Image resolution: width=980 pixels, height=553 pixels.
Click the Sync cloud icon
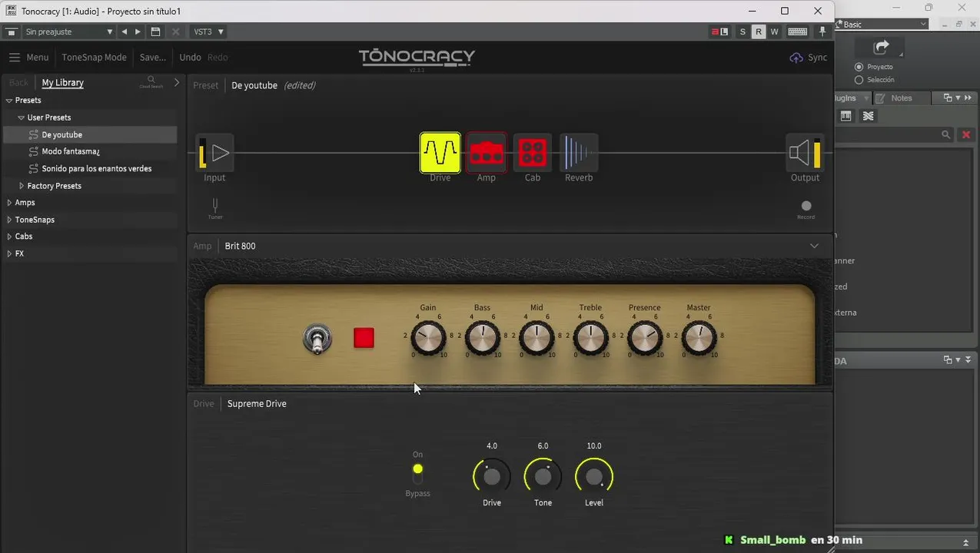point(796,58)
